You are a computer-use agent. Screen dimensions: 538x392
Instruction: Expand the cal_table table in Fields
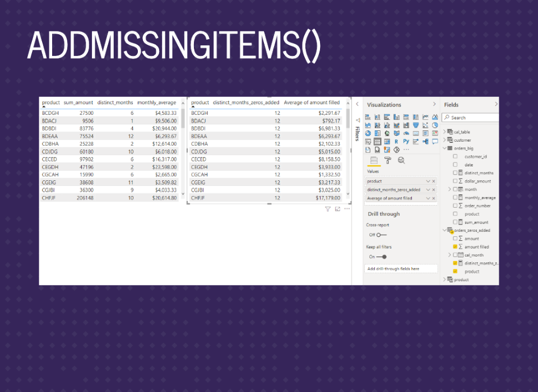[445, 132]
